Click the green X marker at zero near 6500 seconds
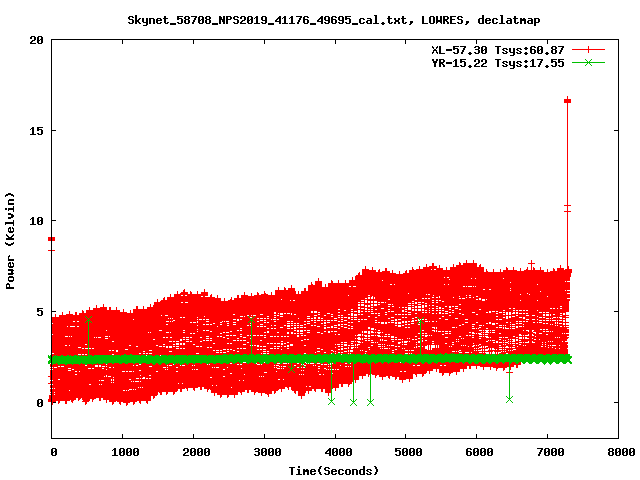640x480 pixels. (509, 399)
